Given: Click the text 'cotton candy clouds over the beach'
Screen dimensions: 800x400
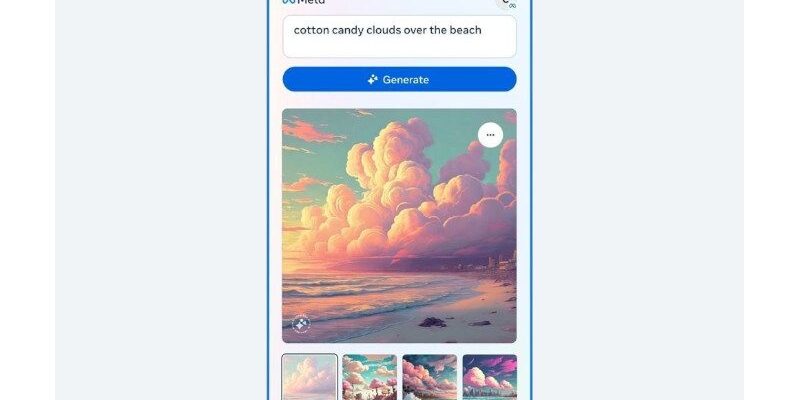Looking at the screenshot, I should pyautogui.click(x=387, y=30).
